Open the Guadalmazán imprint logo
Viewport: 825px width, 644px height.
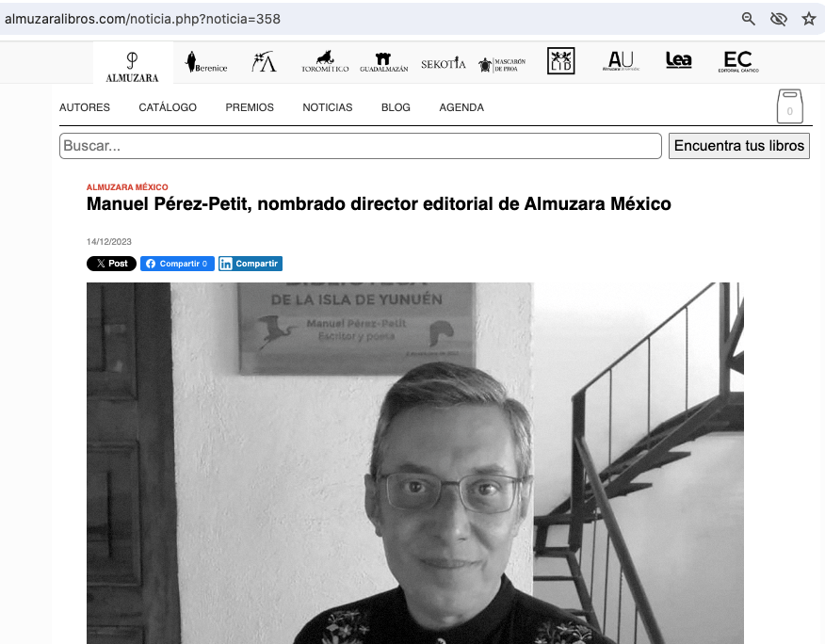coord(383,63)
